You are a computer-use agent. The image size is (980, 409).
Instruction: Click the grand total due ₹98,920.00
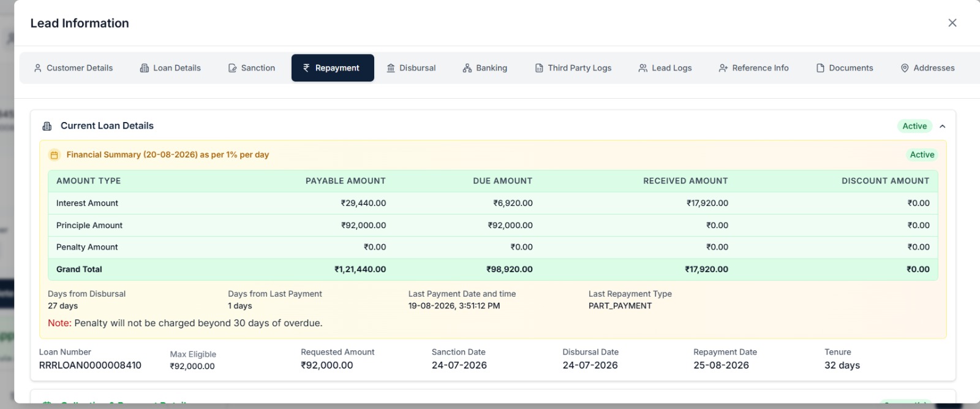(510, 269)
